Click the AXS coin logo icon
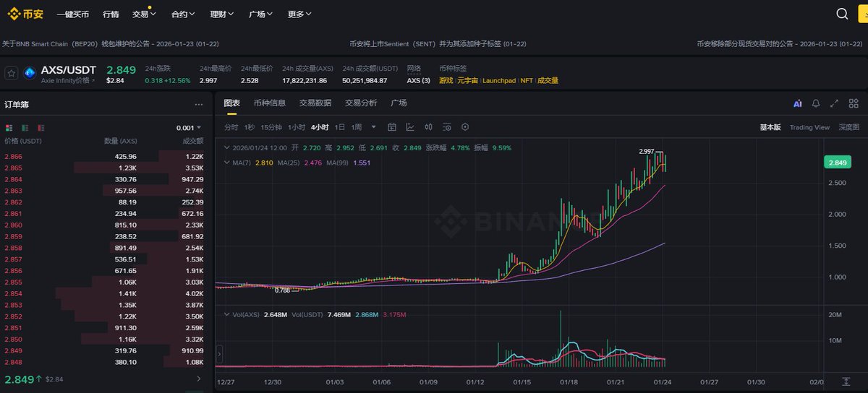Image resolution: width=868 pixels, height=393 pixels. coord(30,73)
